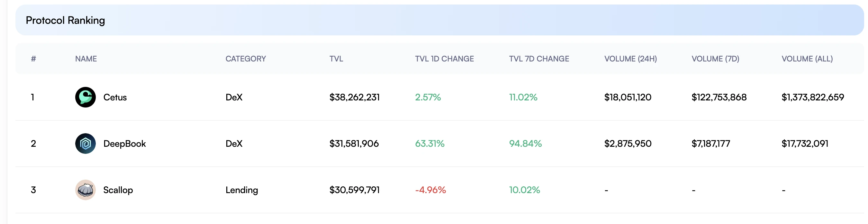Sort by the TVL column header
868x224 pixels.
coord(336,59)
